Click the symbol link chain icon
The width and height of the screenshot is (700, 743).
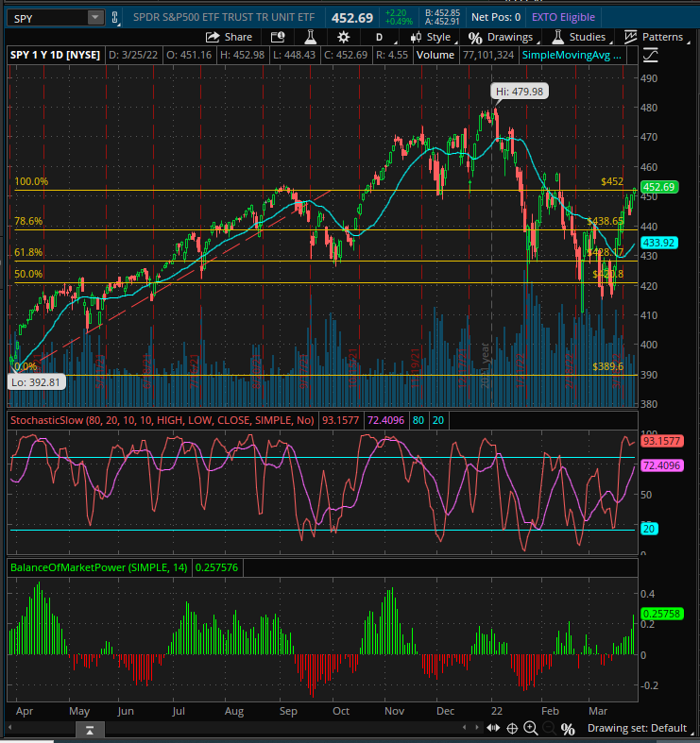[115, 17]
